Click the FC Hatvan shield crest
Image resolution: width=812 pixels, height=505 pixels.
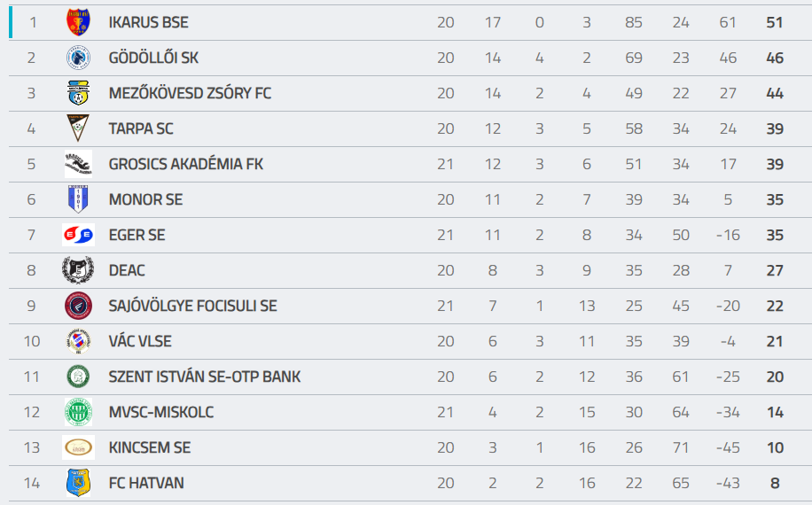78,483
